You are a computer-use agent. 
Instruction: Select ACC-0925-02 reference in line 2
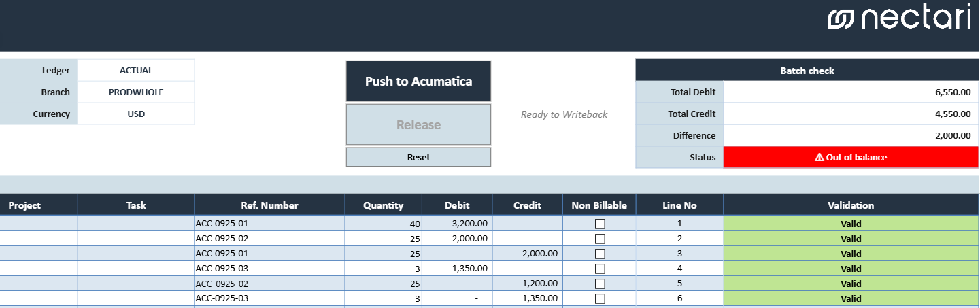(269, 239)
